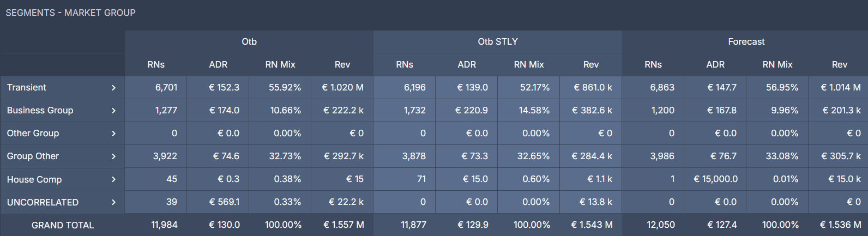Select the Otb STLY column group header

[x=498, y=42]
